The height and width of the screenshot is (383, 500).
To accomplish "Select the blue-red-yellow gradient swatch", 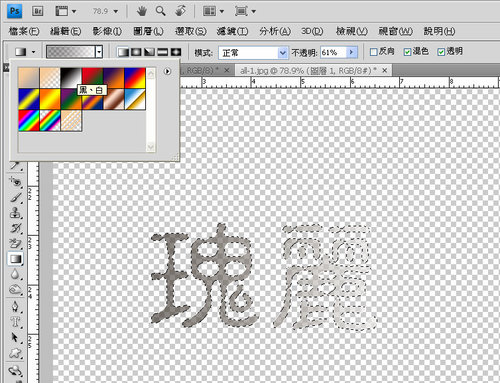I will coord(135,78).
